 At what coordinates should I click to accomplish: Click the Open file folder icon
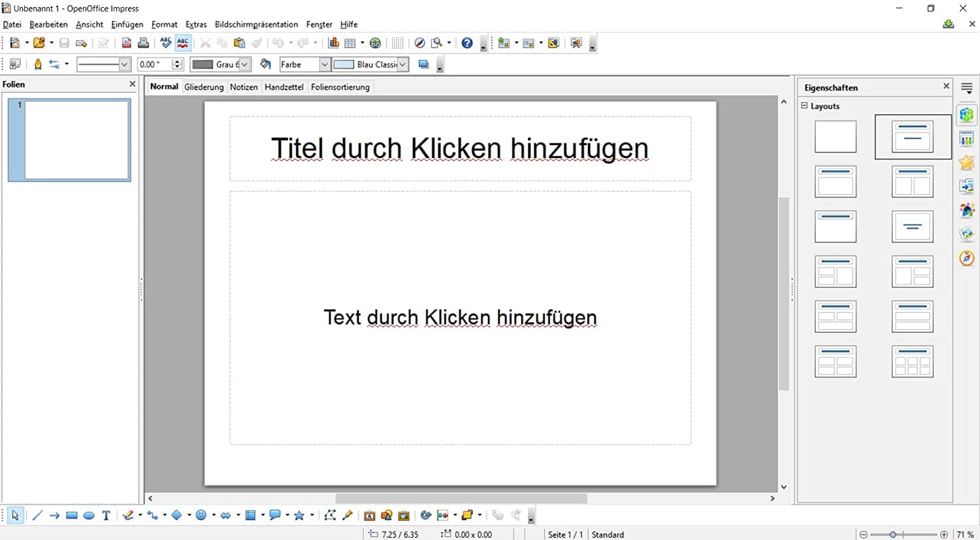[x=39, y=43]
